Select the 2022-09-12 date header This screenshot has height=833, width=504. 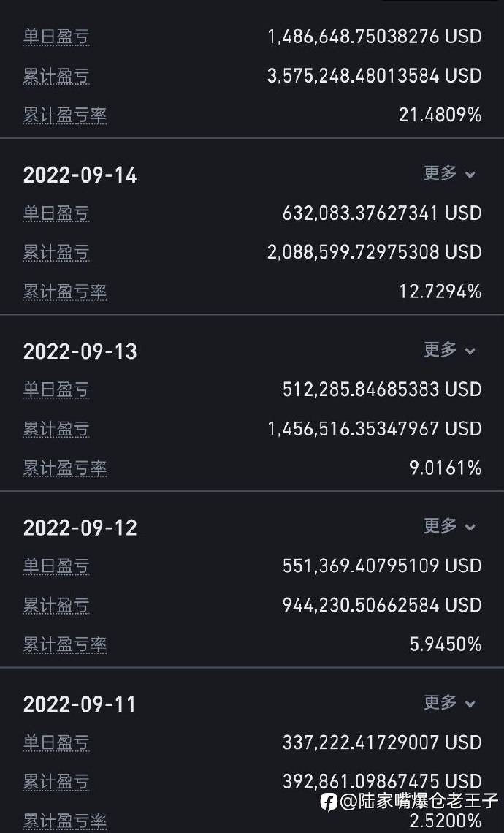80,528
